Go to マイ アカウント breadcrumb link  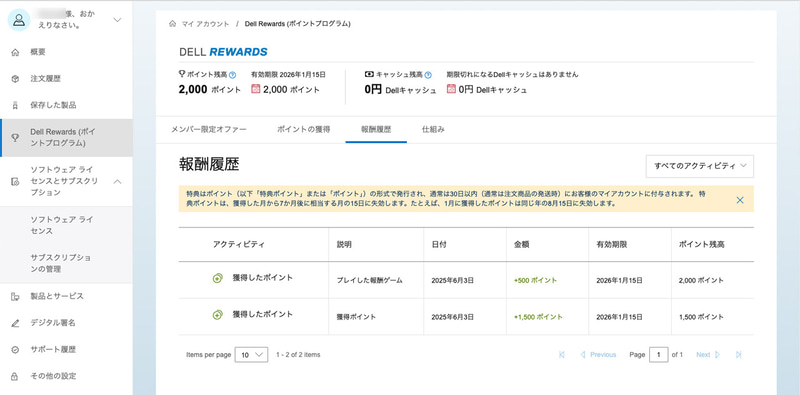[206, 24]
